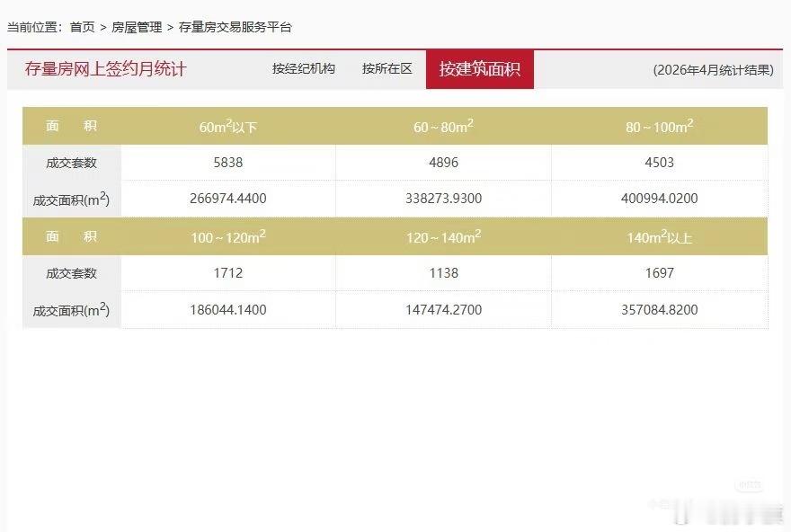Open 存量房交易服务平台 breadcrumb
This screenshot has height=532, width=791.
click(236, 27)
